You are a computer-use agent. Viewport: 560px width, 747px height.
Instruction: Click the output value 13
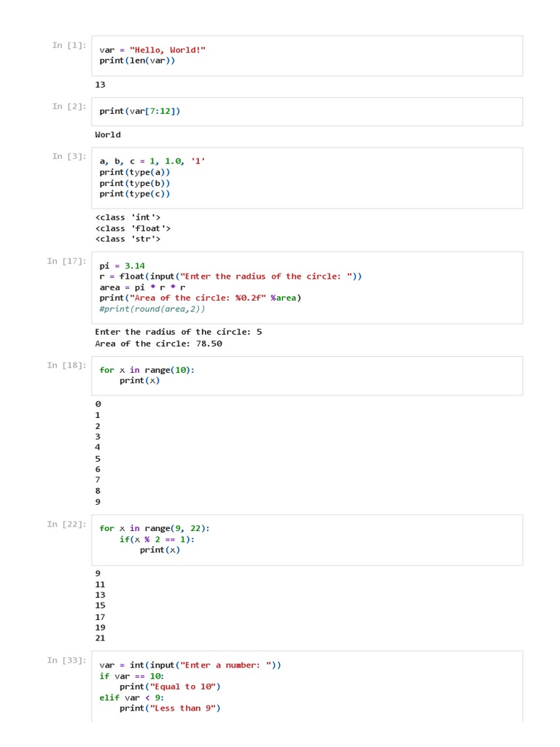pyautogui.click(x=100, y=85)
